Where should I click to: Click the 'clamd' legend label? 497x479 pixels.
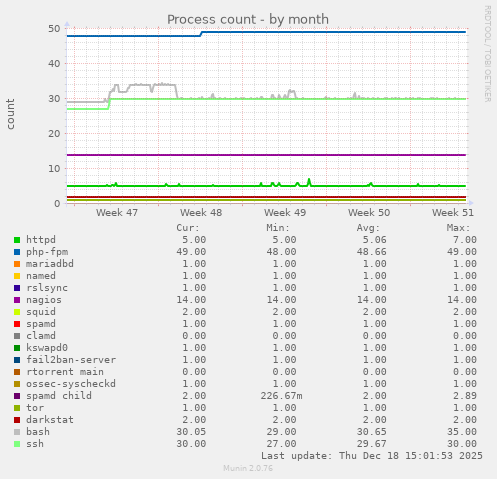tap(41, 336)
